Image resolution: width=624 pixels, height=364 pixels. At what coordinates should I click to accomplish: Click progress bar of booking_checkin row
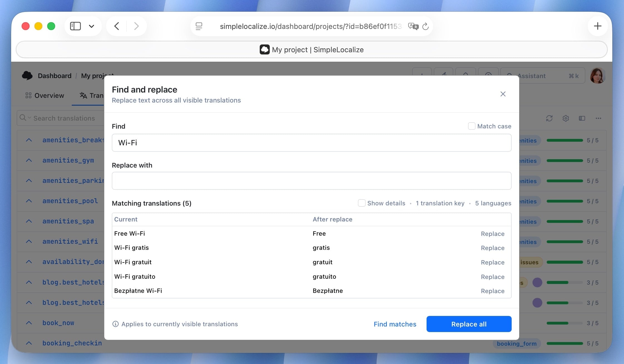tap(564, 343)
